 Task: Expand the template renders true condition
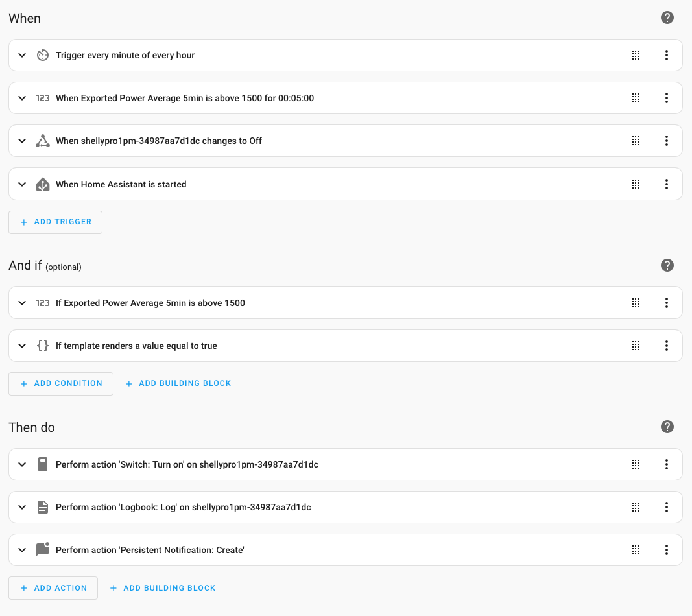[22, 346]
